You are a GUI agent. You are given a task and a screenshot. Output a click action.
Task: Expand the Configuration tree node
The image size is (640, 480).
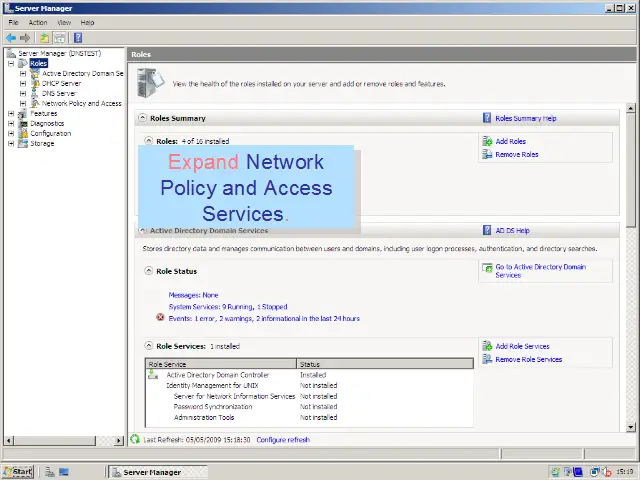(x=11, y=133)
